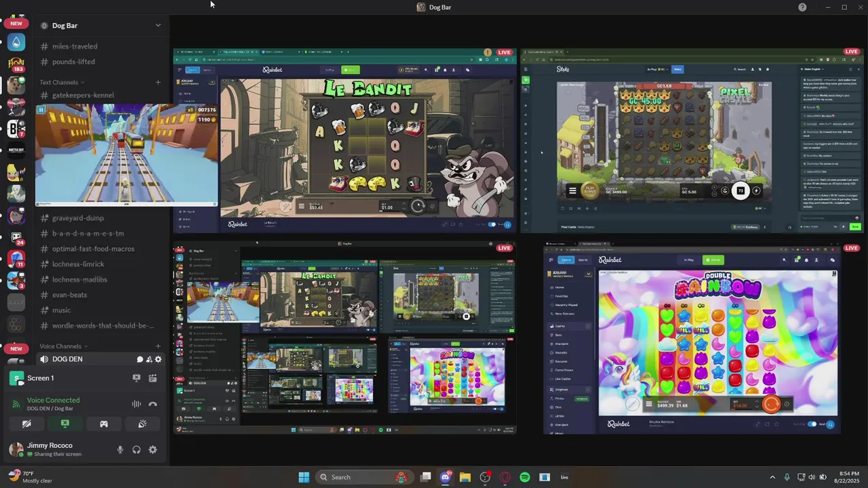Spin the orange Double Rainbow button

(771, 405)
